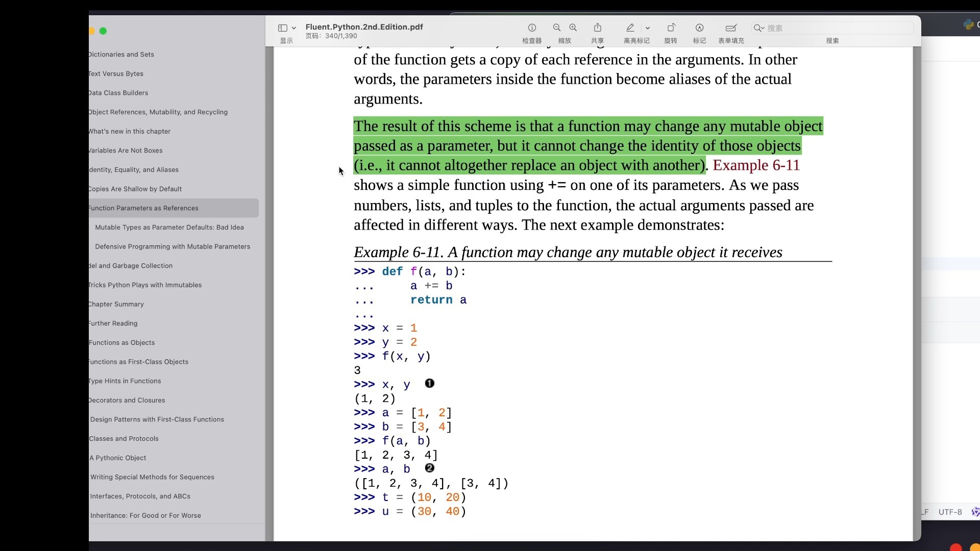980x551 pixels.
Task: Zoom out with the minus magnifier
Action: click(557, 28)
